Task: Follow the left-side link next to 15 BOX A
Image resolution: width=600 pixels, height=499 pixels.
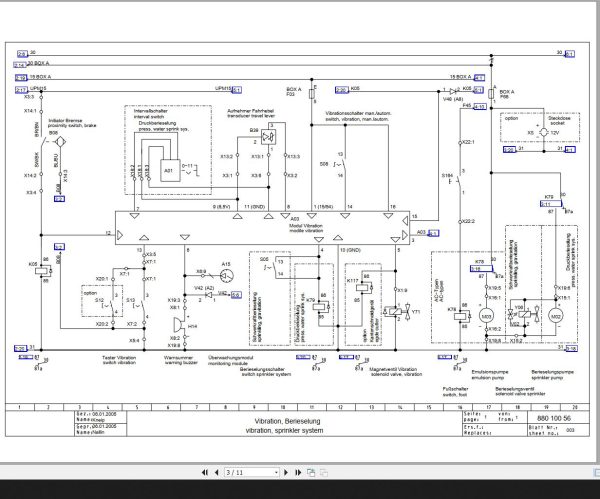Action: tap(21, 78)
